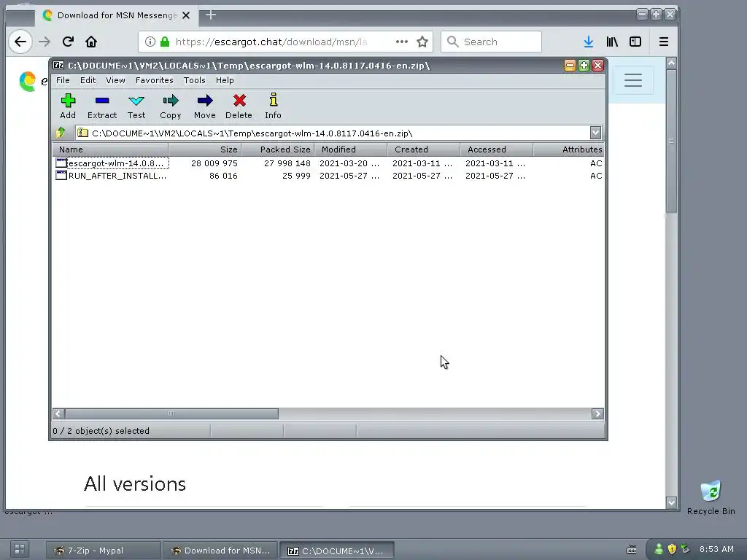Focus the browser Search box
The image size is (747, 560).
point(491,42)
